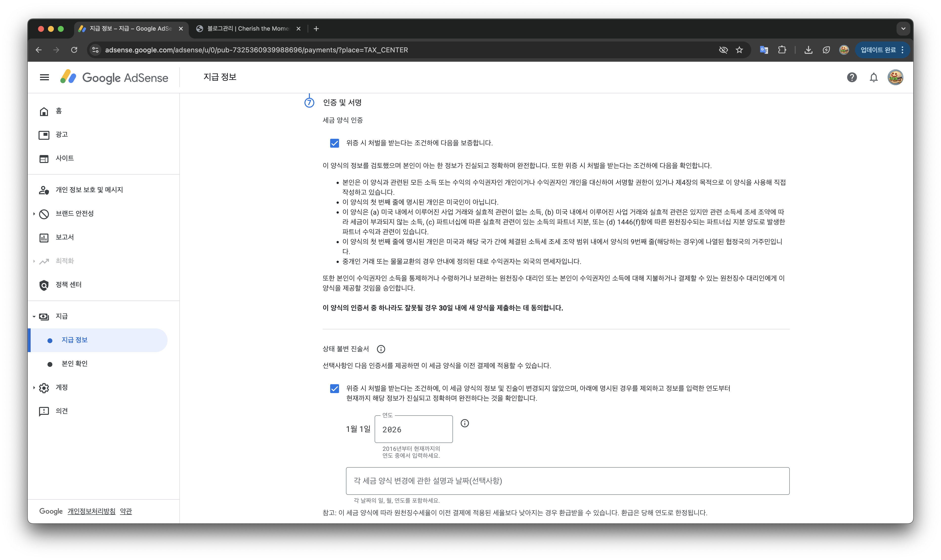Go back in browser history
The image size is (941, 560).
[x=39, y=50]
